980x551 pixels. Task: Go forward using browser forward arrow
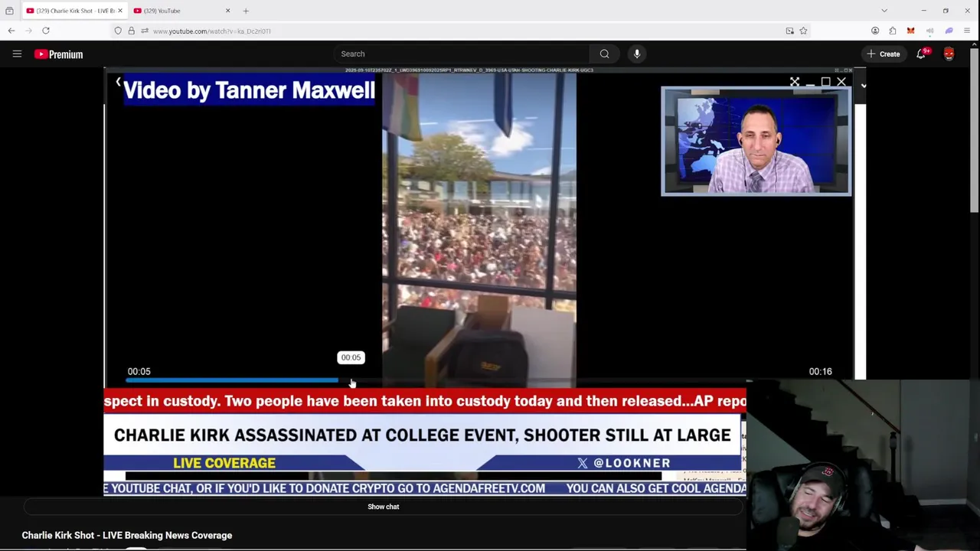pos(28,31)
